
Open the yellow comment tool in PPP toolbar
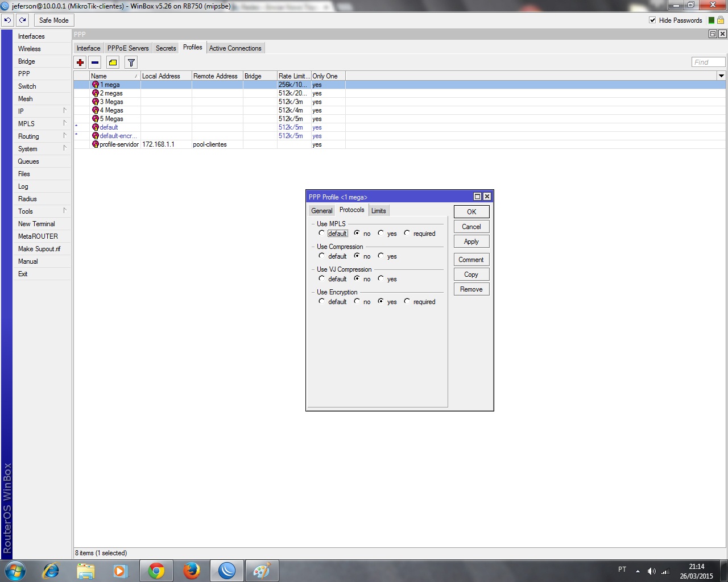coord(113,63)
